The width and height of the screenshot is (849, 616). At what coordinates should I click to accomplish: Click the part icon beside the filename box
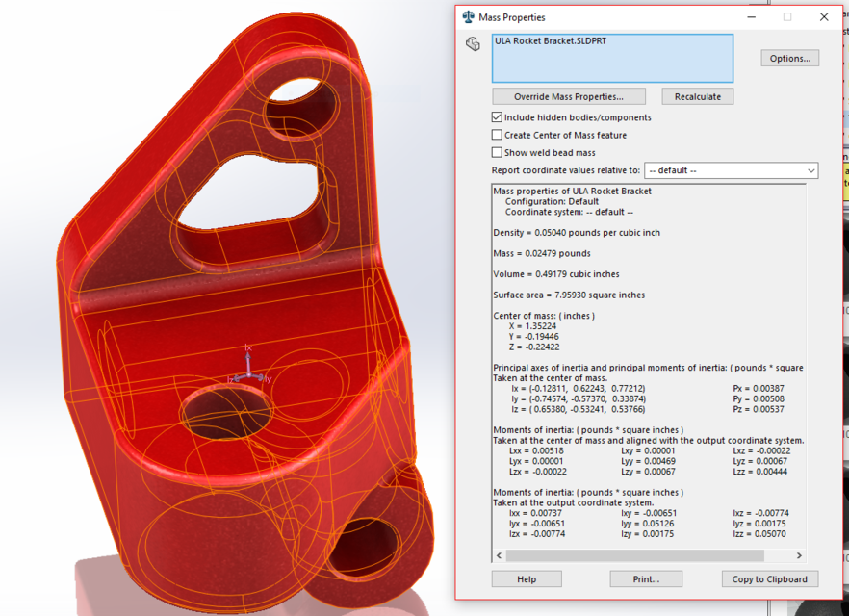coord(472,44)
